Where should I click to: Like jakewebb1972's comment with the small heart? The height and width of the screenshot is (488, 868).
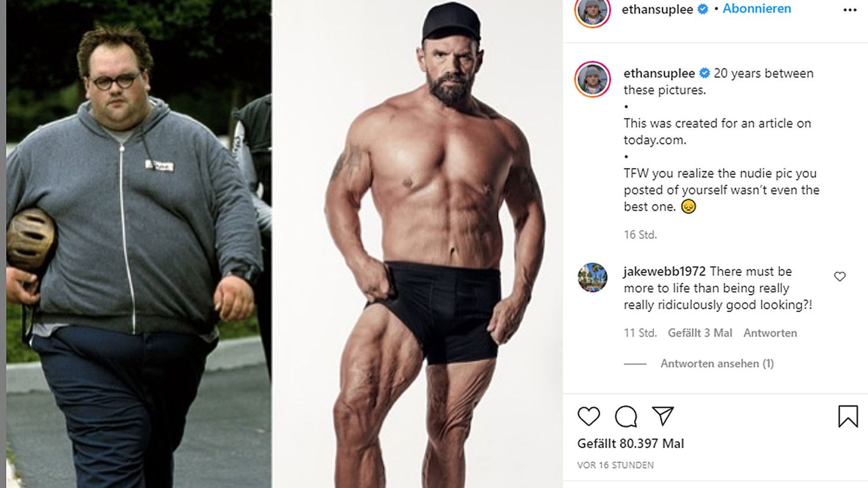[x=840, y=277]
